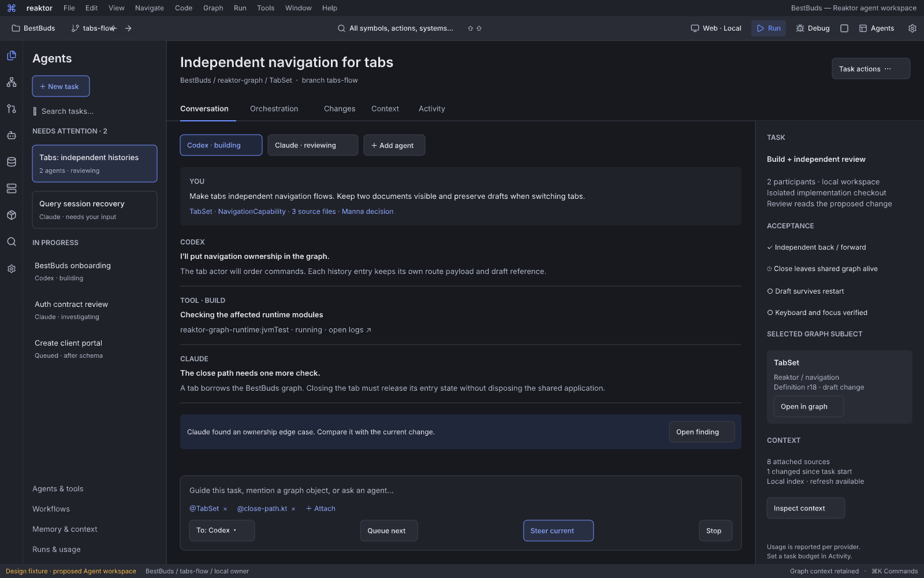Open the graph hierarchy icon in left rail
Image resolution: width=924 pixels, height=578 pixels.
coord(12,82)
